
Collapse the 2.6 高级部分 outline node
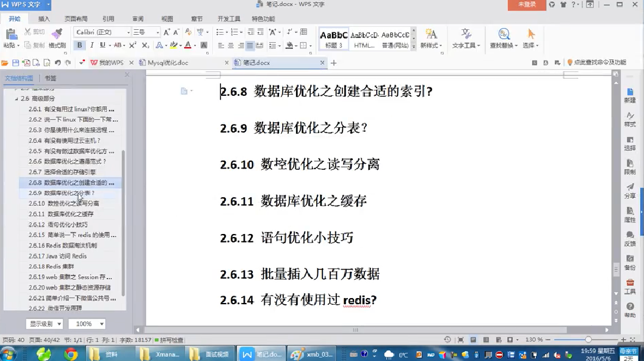pos(16,98)
